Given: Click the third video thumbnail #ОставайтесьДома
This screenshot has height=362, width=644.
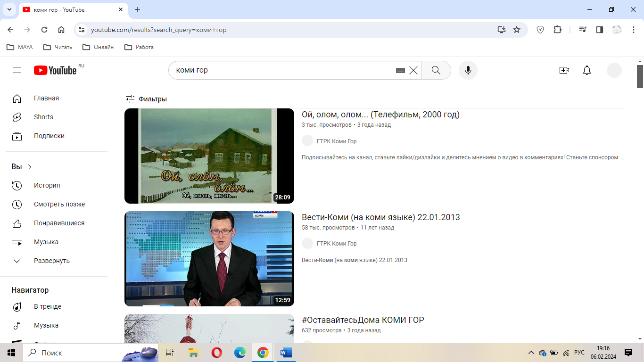Looking at the screenshot, I should [209, 329].
